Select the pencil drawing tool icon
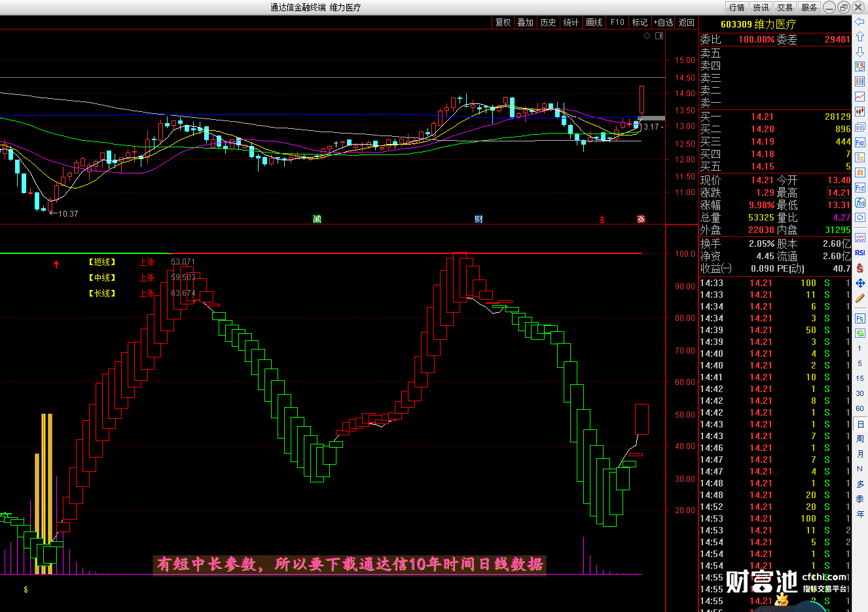This screenshot has width=868, height=612. pos(860,298)
